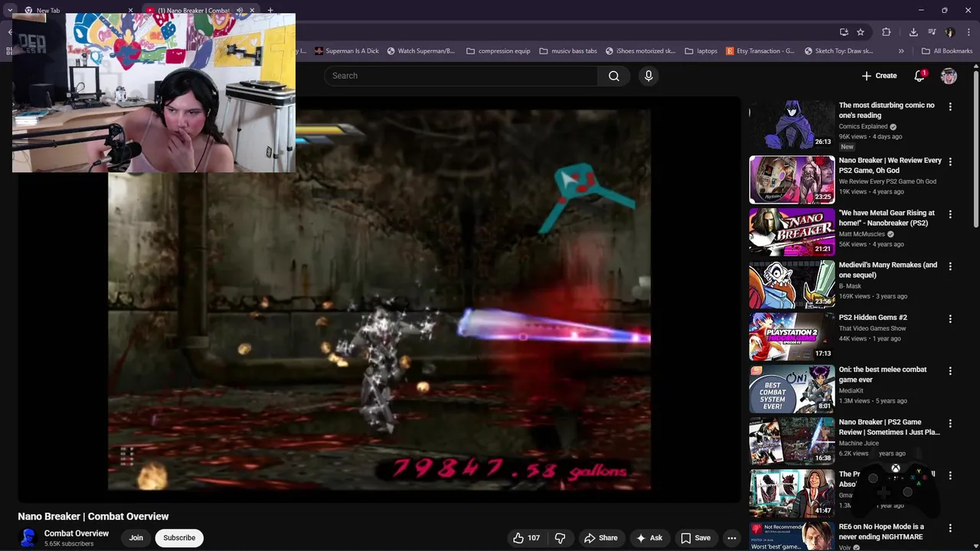Dislike the Nano Breaker video
Screen dimensions: 980x551
pos(560,538)
